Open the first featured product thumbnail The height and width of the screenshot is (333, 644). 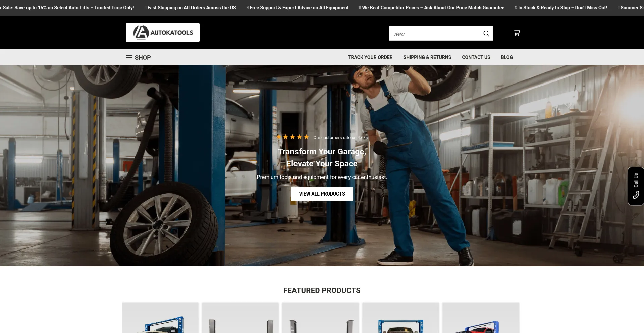[161, 318]
